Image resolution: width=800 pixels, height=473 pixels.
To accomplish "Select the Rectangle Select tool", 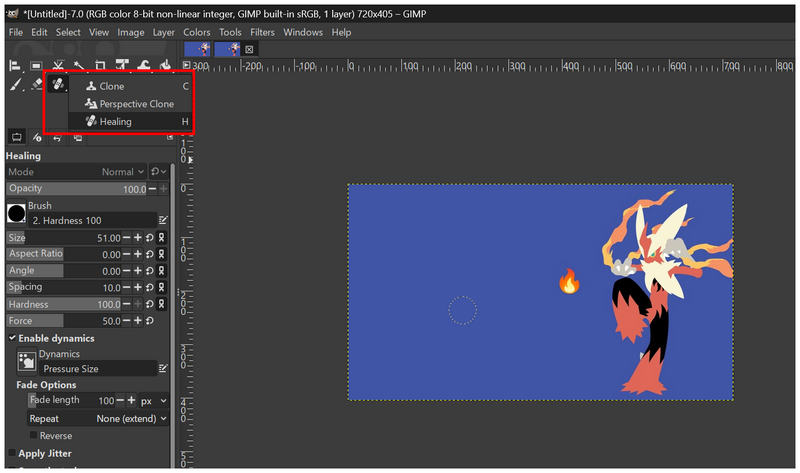I will (x=36, y=65).
